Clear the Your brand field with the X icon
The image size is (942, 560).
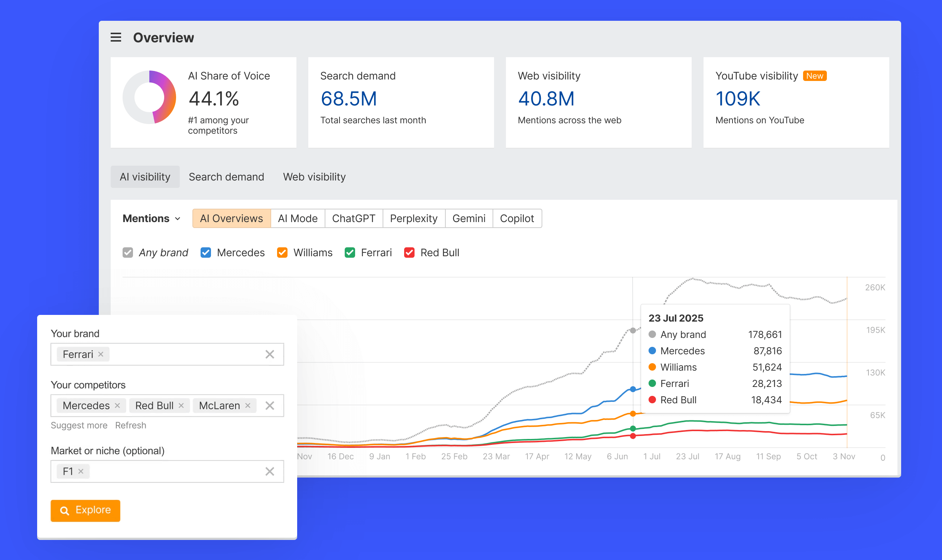(x=270, y=354)
